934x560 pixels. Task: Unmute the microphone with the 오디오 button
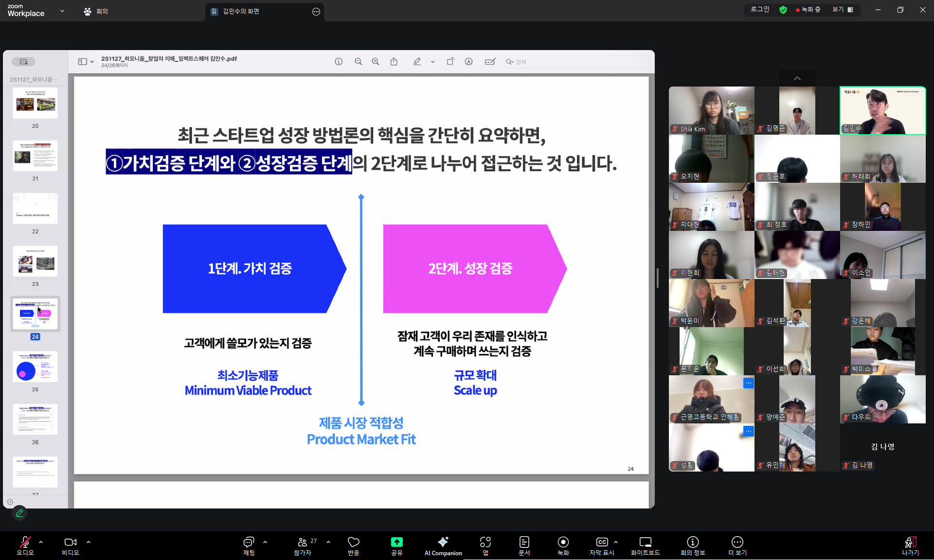[x=25, y=545]
